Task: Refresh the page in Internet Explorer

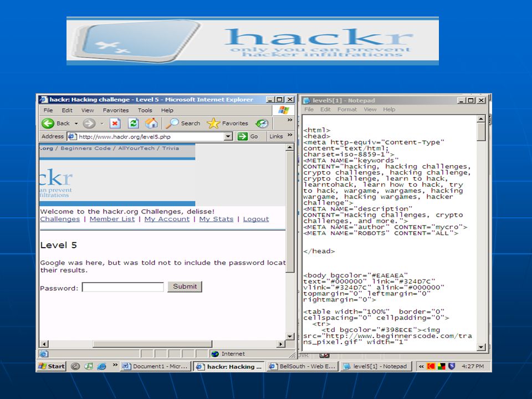Action: click(134, 123)
